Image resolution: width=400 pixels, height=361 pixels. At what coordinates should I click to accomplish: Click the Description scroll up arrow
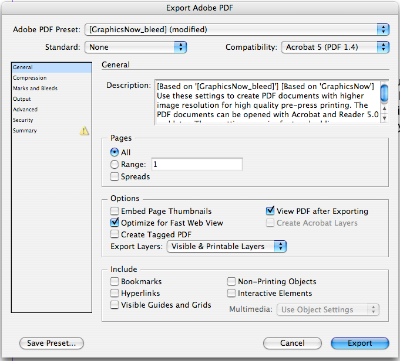[384, 109]
